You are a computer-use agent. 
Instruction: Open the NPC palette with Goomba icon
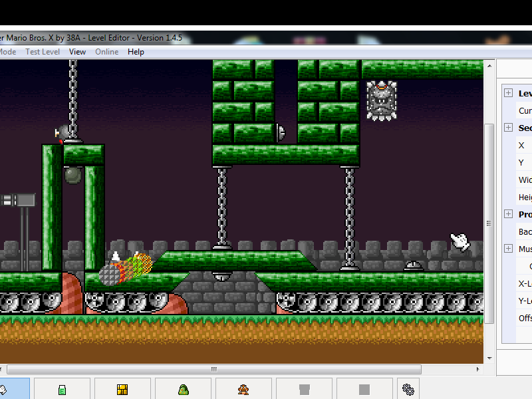pos(243,389)
